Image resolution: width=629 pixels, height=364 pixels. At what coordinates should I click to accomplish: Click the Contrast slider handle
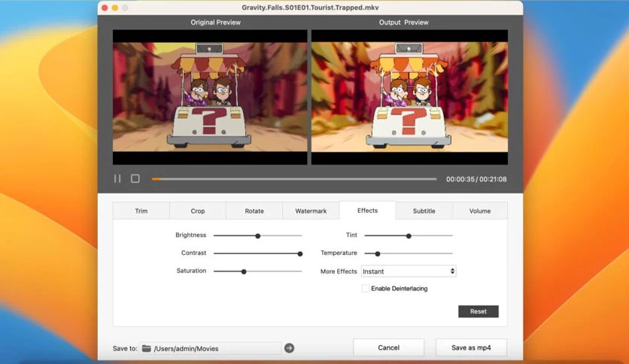tap(299, 253)
